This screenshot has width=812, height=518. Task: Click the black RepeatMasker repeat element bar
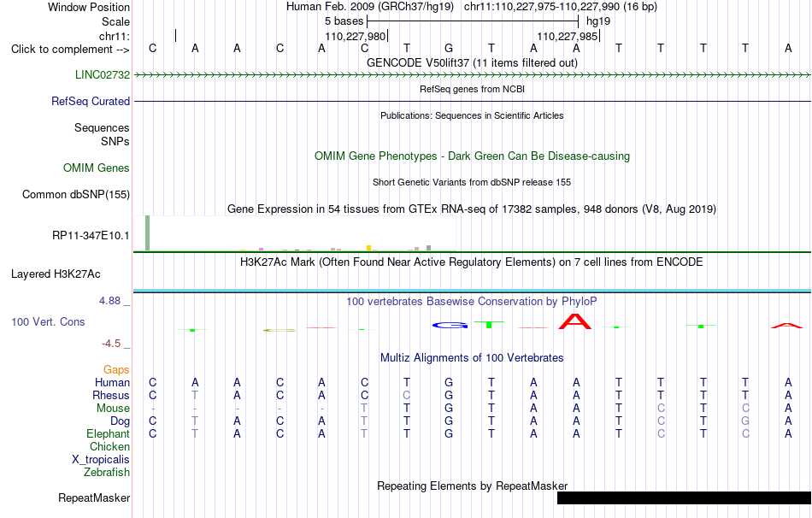[684, 497]
